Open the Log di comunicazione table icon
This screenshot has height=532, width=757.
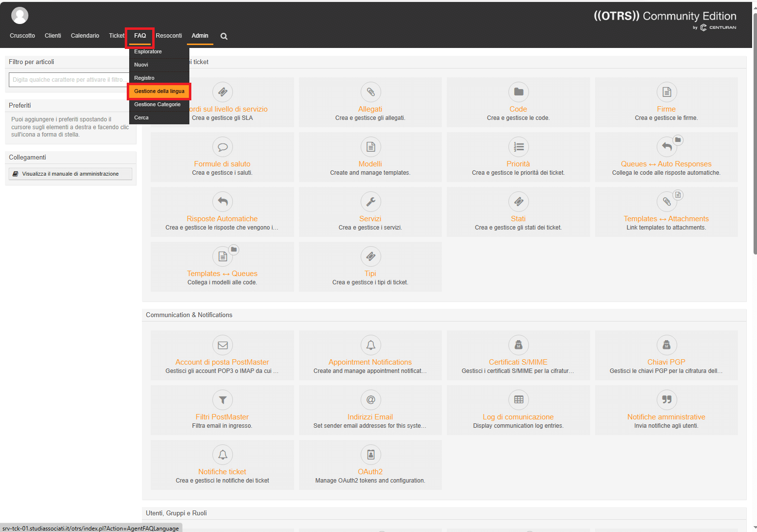[x=518, y=400]
